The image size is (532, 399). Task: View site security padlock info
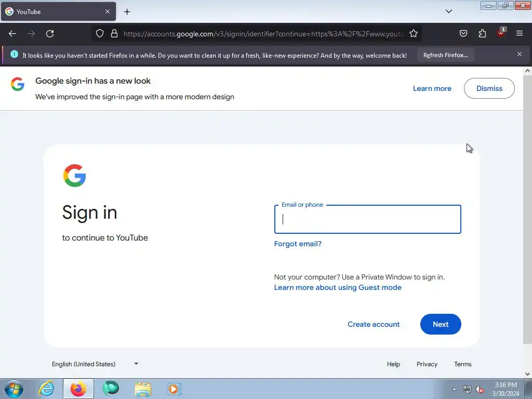pos(114,33)
